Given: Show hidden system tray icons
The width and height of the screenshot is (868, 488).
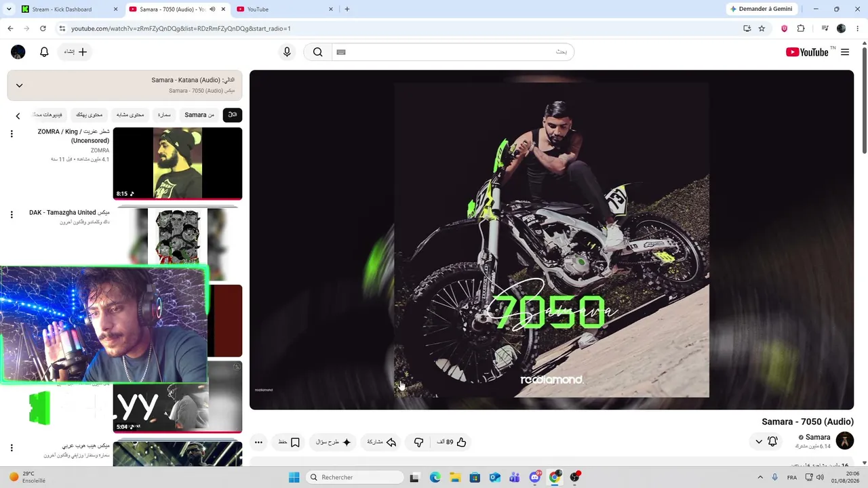Looking at the screenshot, I should (x=760, y=477).
